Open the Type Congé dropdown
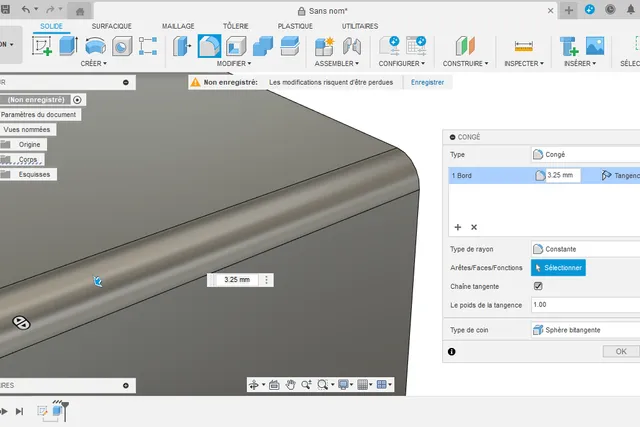The image size is (640, 427). click(x=586, y=155)
